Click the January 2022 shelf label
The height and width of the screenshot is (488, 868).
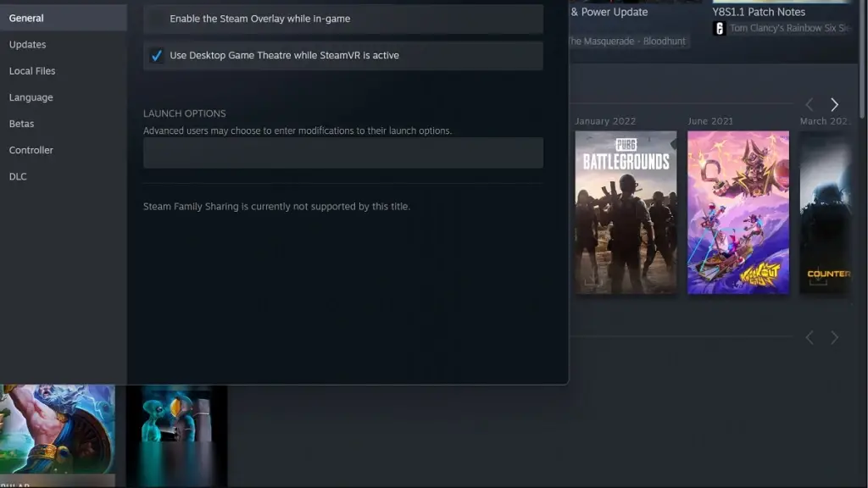[605, 121]
